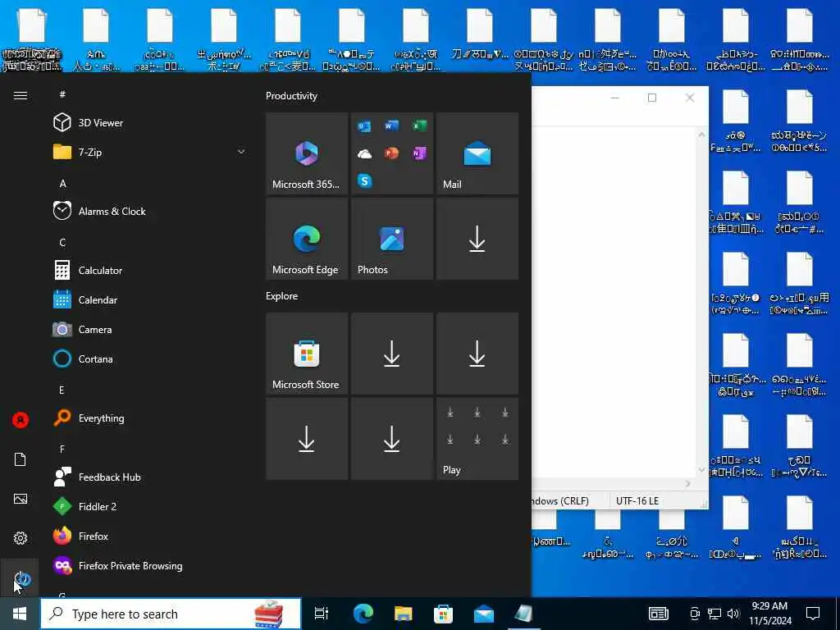Open Microsoft Store from the taskbar

[443, 614]
